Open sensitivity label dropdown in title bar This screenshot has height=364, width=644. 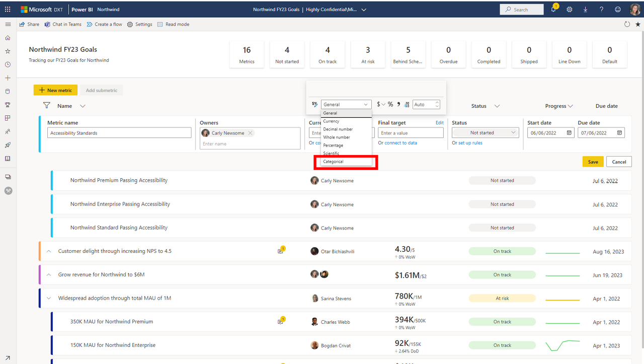tap(364, 10)
